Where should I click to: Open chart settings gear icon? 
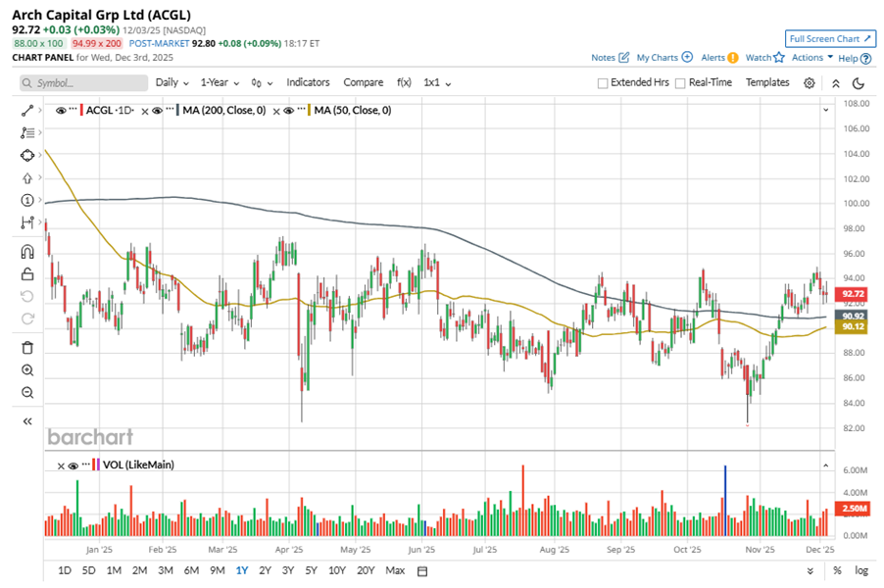tap(809, 83)
